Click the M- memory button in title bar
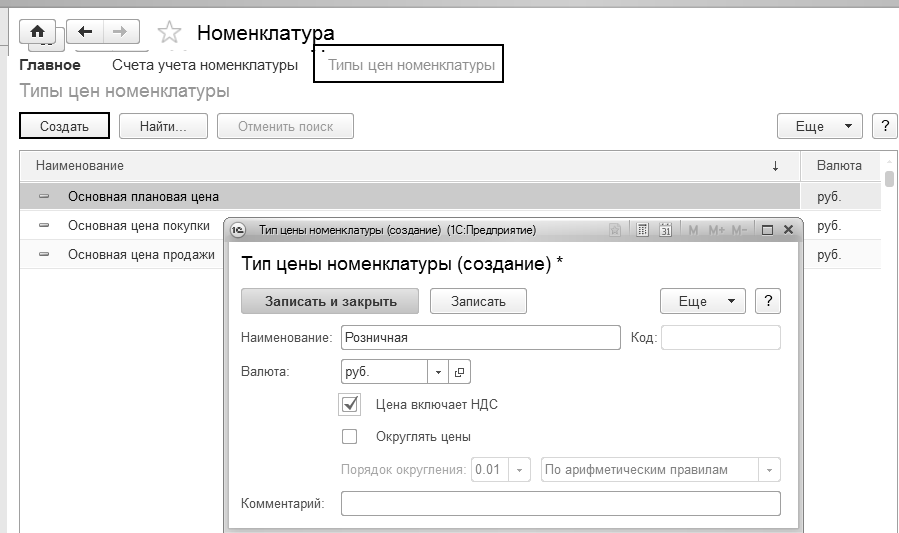This screenshot has height=533, width=899. point(739,230)
